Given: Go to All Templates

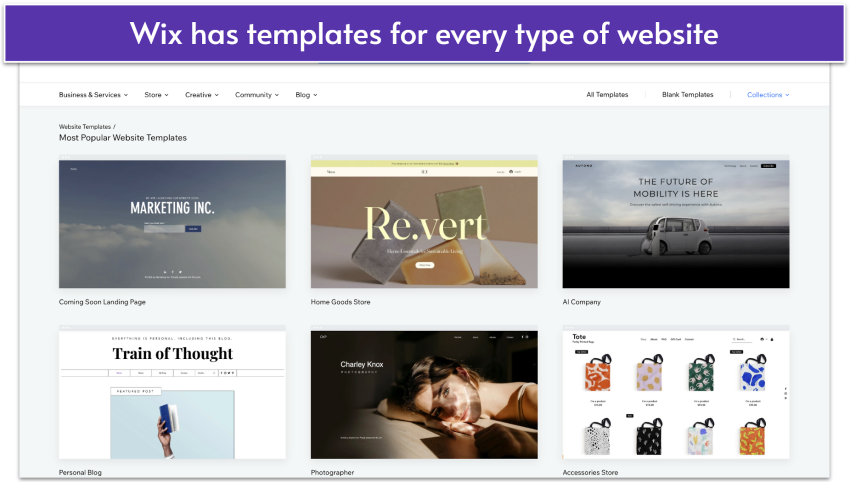Looking at the screenshot, I should 607,95.
